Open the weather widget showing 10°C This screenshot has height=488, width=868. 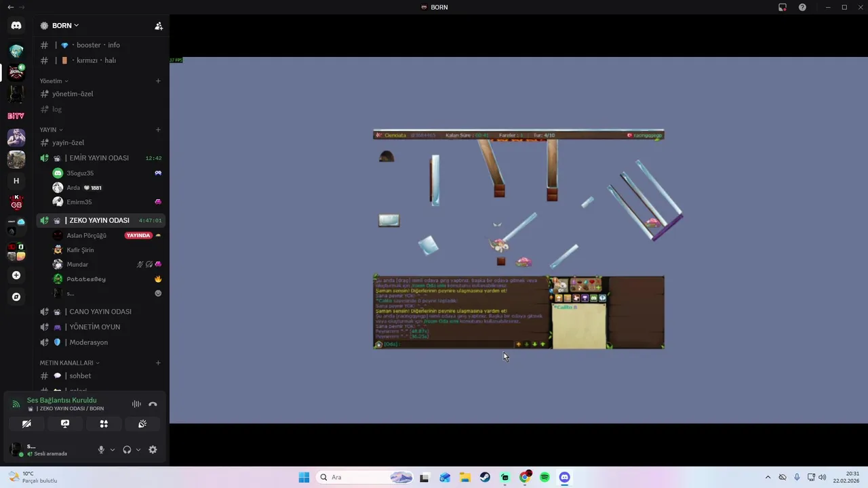point(33,477)
